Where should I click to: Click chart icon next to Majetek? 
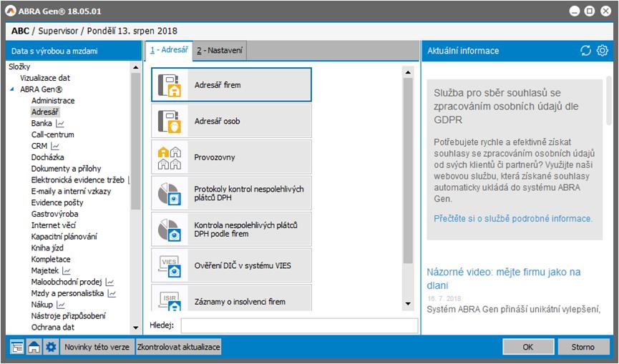coord(67,271)
